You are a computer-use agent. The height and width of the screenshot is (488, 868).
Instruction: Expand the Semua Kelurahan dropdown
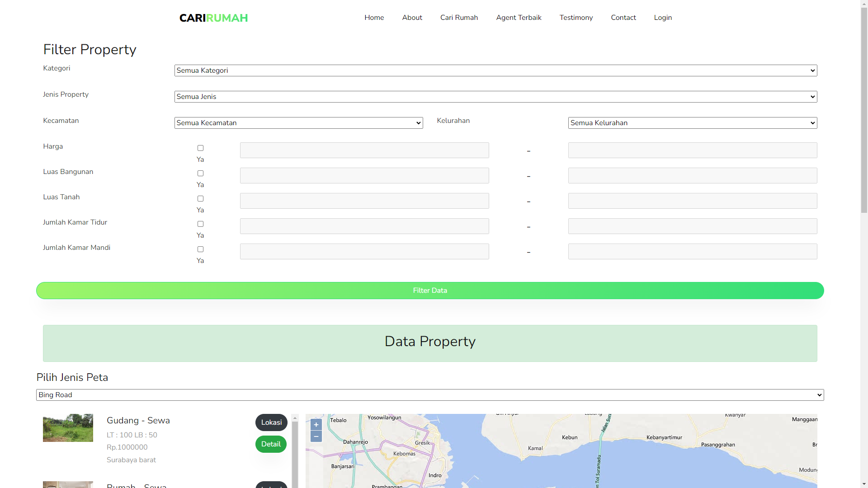[692, 123]
